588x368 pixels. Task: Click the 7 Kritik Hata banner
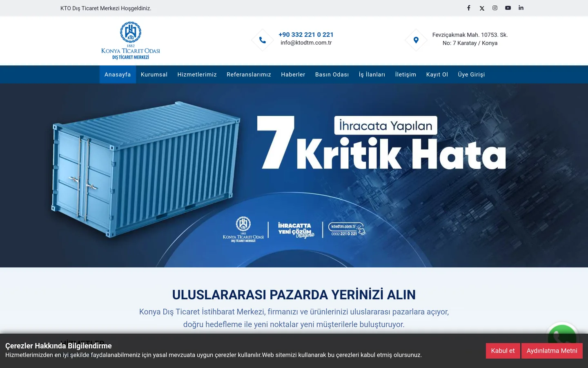[x=294, y=175]
